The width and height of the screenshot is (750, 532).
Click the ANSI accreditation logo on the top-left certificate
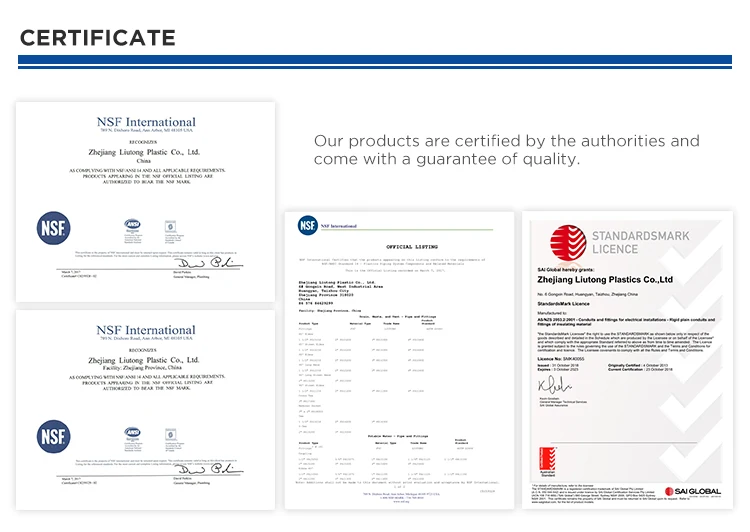pyautogui.click(x=132, y=224)
